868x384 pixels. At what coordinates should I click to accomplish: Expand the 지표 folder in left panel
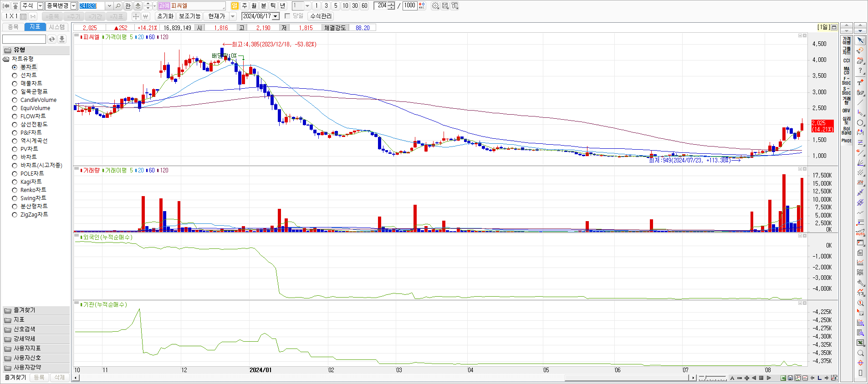point(36,320)
